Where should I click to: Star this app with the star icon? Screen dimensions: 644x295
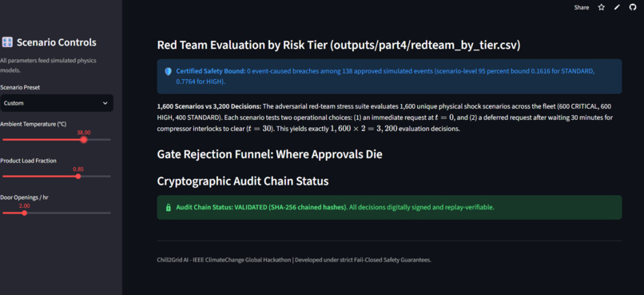tap(602, 7)
